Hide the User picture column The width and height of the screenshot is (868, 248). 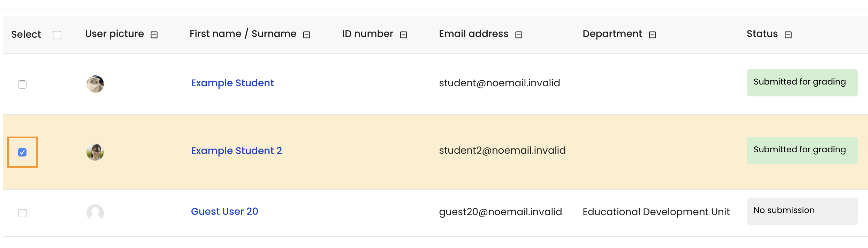coord(154,35)
